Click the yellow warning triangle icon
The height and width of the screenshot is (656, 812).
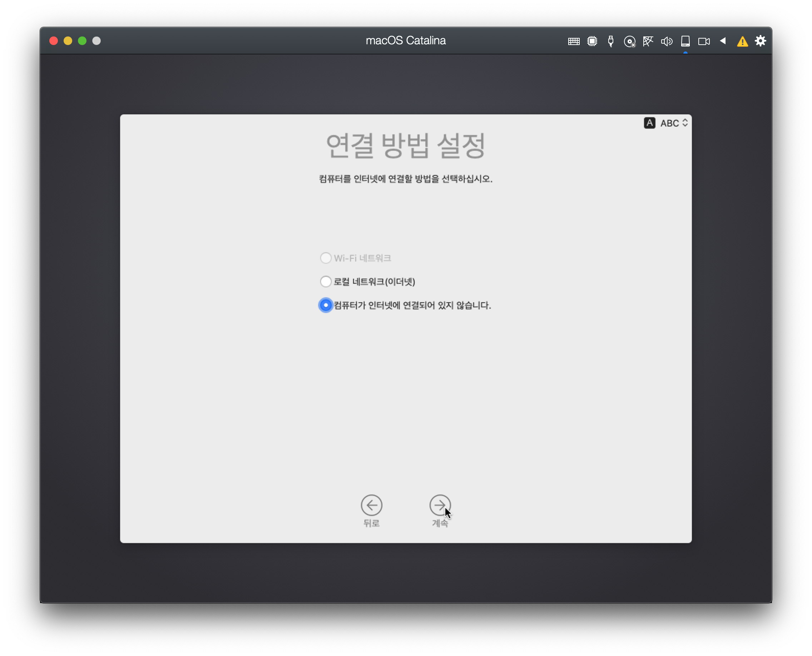point(742,41)
